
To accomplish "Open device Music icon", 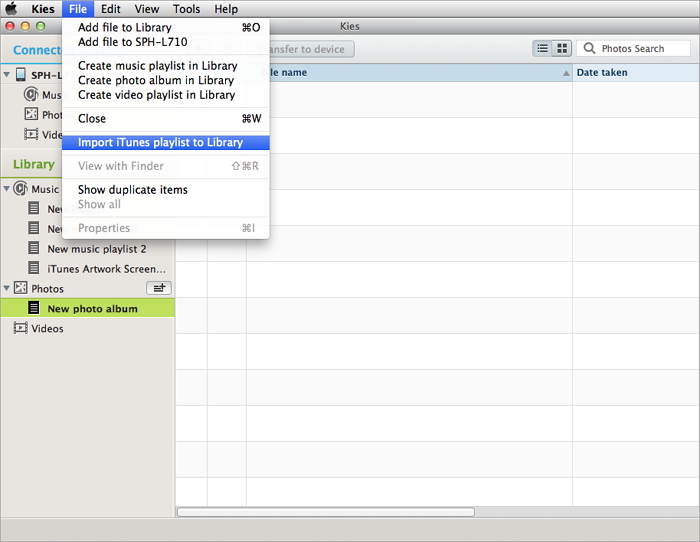I will click(31, 94).
